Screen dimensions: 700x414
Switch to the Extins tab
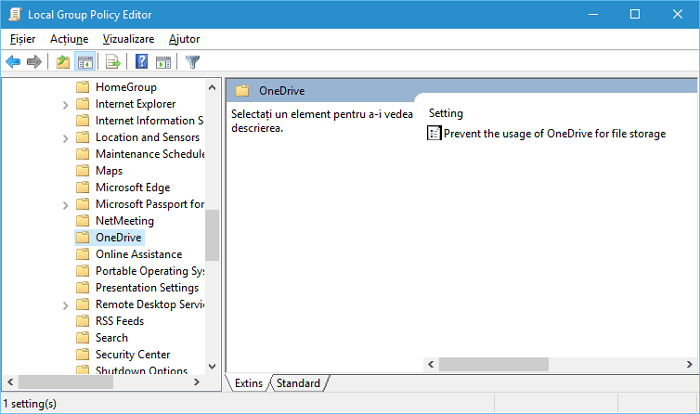click(249, 383)
